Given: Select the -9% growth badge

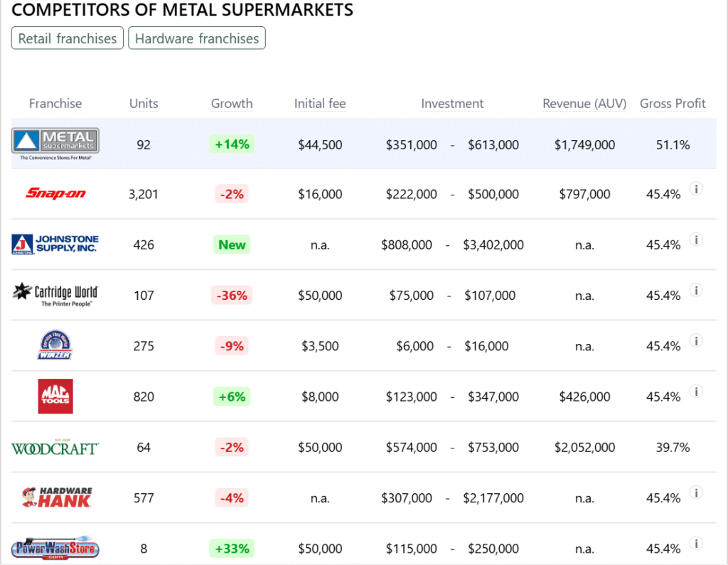Looking at the screenshot, I should pos(232,346).
